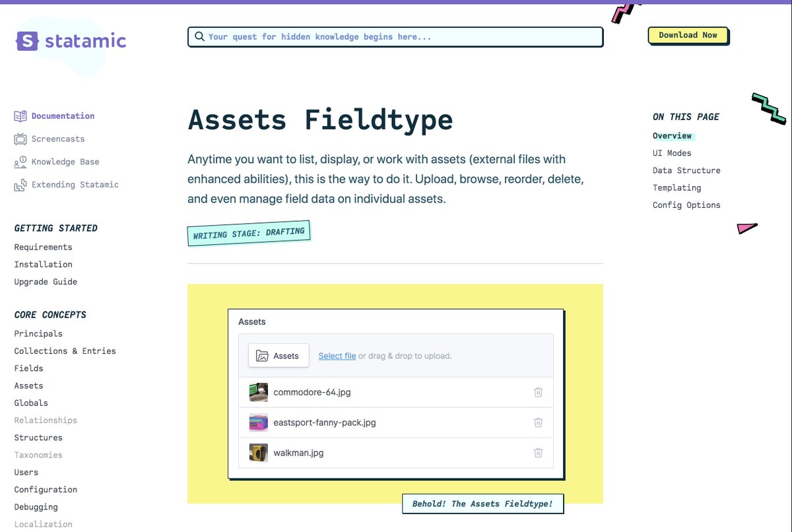Click the Assets folder icon in the uploader

pos(263,355)
